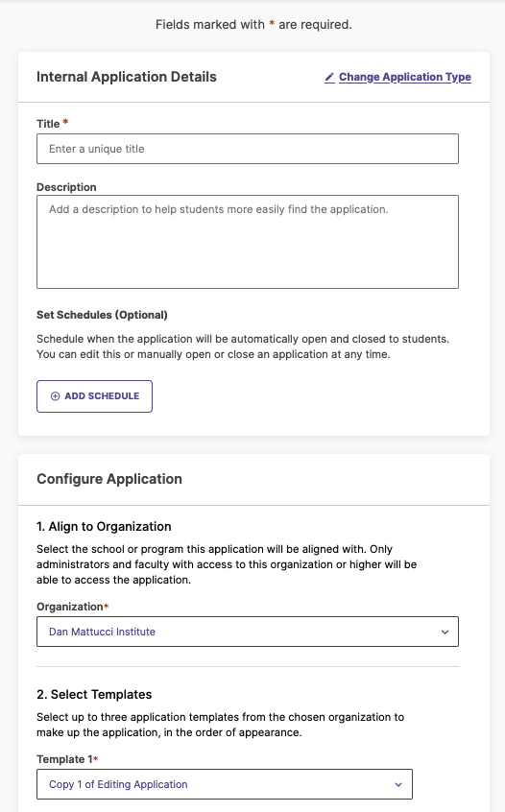
Task: Click the Title field label
Action: tap(48, 124)
